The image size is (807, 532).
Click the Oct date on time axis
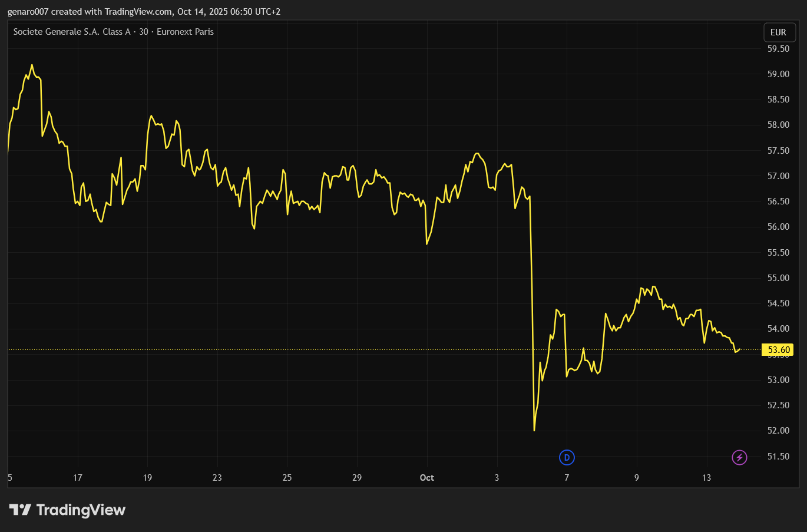427,478
